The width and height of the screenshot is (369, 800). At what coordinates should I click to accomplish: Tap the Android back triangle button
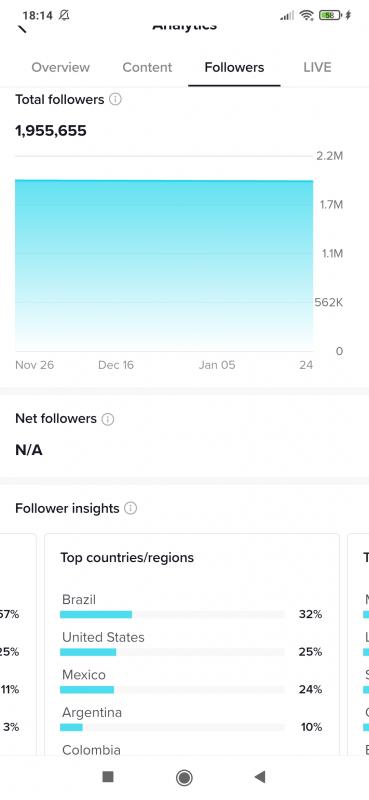click(x=260, y=777)
